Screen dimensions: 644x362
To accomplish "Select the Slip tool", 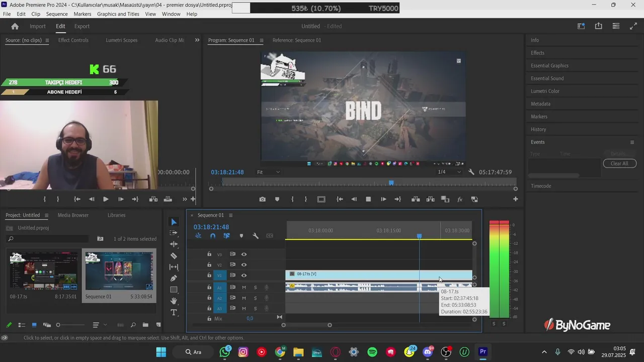I will [x=174, y=267].
